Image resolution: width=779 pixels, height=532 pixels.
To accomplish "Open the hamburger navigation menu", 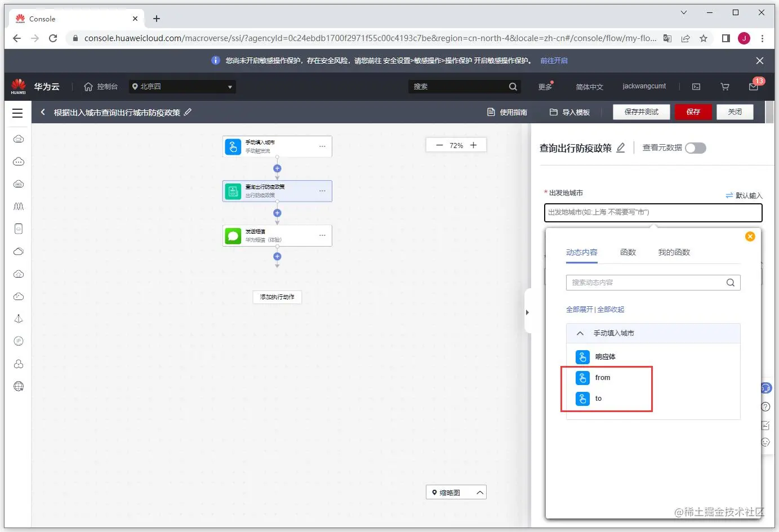I will 17,113.
